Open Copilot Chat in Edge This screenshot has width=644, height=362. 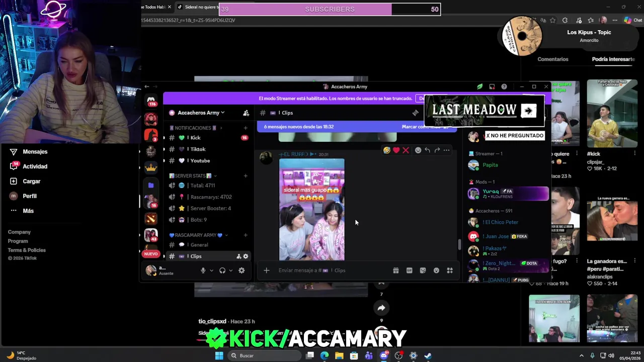click(x=633, y=20)
